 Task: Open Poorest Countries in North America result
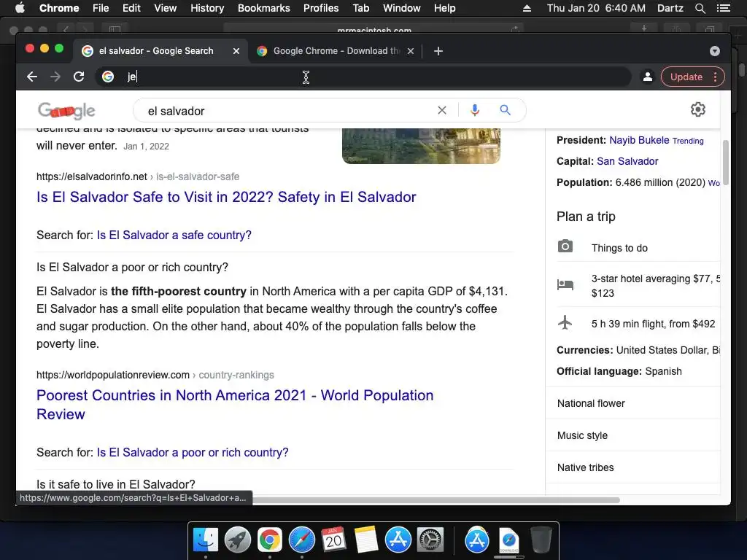(235, 405)
